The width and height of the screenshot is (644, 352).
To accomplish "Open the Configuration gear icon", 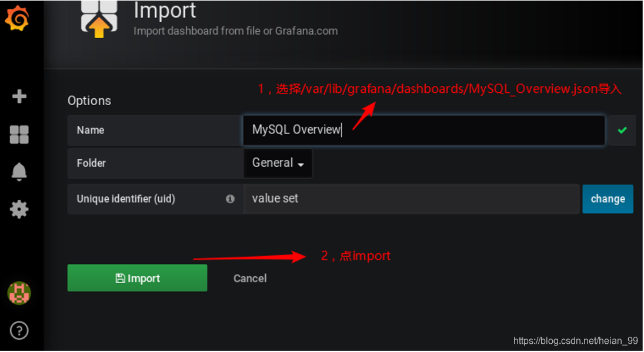I will click(x=19, y=209).
